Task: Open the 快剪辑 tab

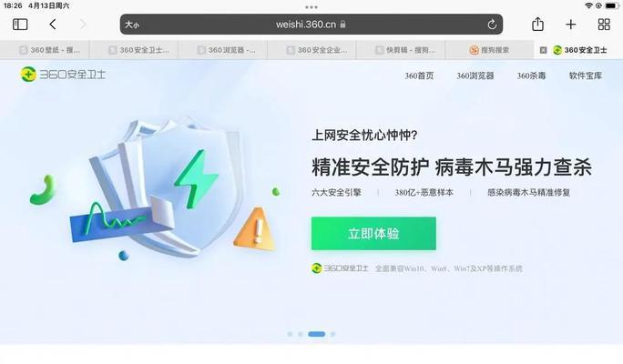Action: 401,50
